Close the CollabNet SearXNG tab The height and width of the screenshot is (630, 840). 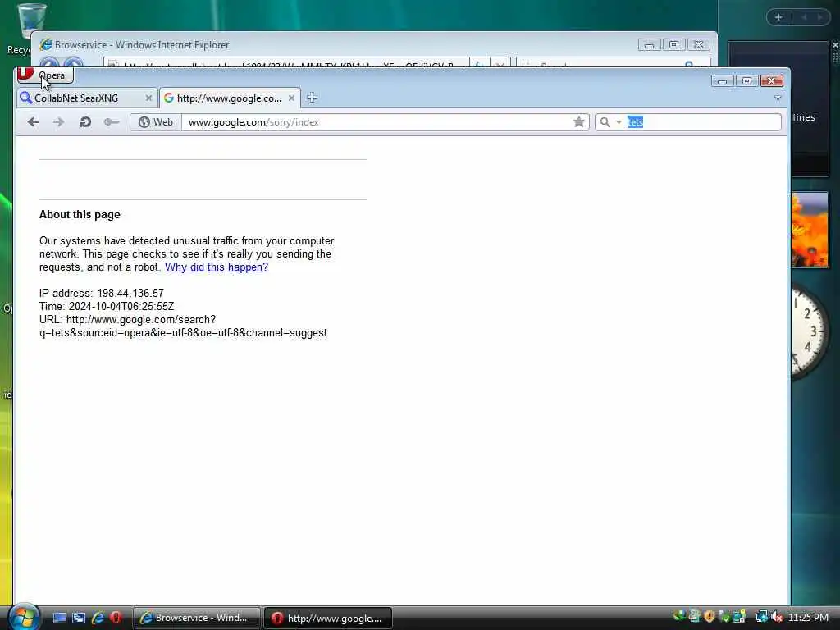click(x=149, y=98)
